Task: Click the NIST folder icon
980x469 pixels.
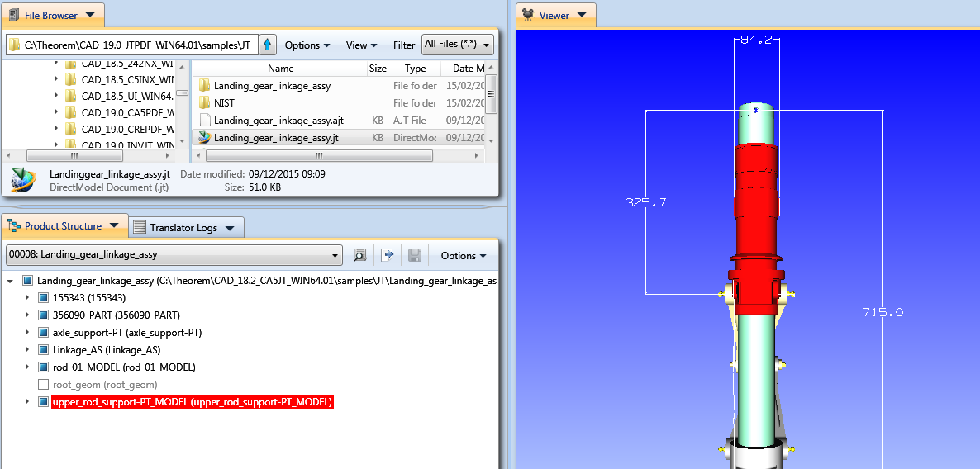Action: (x=204, y=102)
